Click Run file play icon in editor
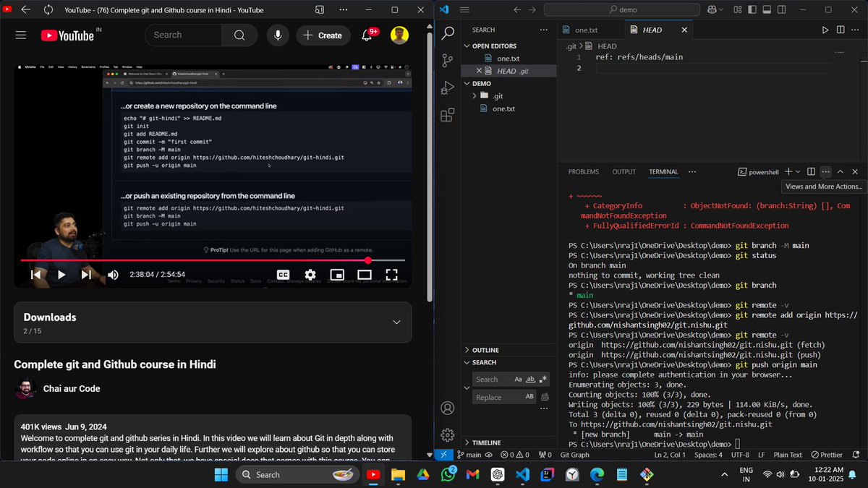This screenshot has width=868, height=488. 825,30
